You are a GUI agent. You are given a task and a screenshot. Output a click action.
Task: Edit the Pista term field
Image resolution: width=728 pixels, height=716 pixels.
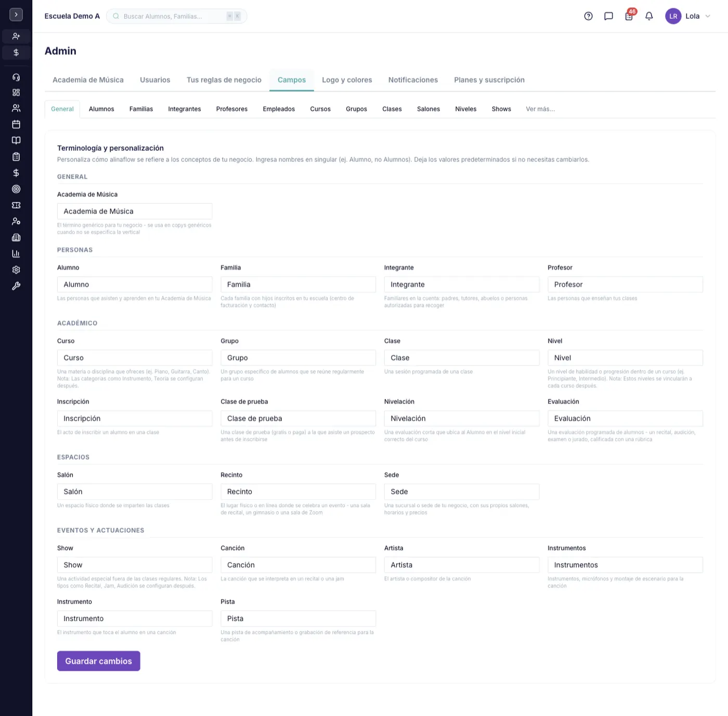pyautogui.click(x=298, y=619)
